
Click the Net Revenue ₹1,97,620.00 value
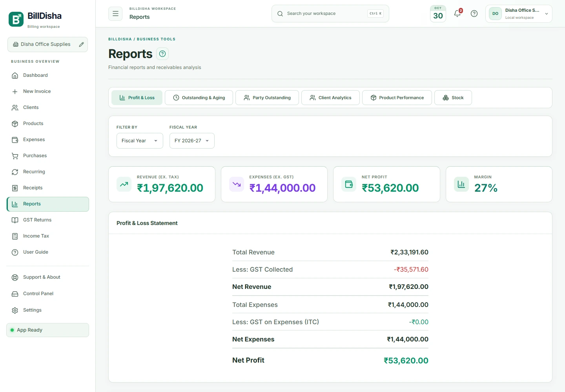pyautogui.click(x=408, y=287)
